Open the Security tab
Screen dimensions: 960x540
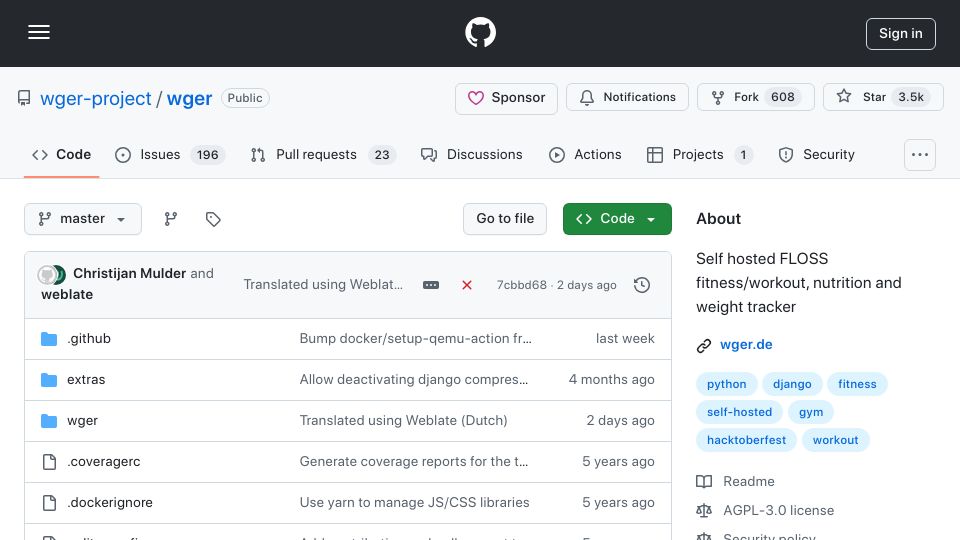tap(817, 155)
